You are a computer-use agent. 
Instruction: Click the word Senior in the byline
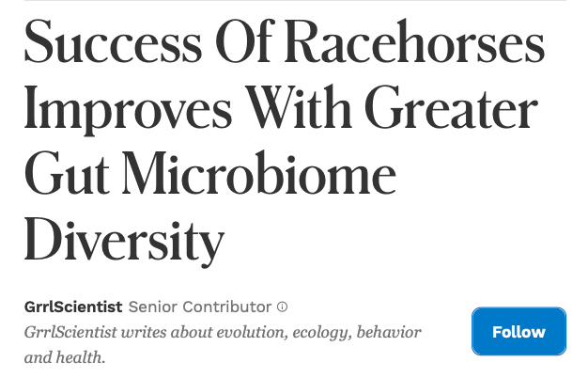(x=147, y=307)
